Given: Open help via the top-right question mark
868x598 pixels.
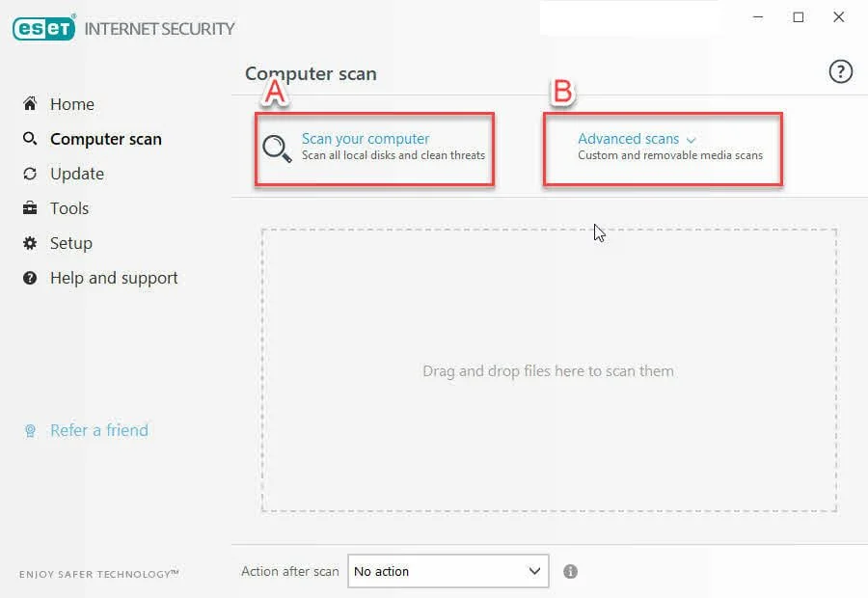Looking at the screenshot, I should tap(840, 72).
